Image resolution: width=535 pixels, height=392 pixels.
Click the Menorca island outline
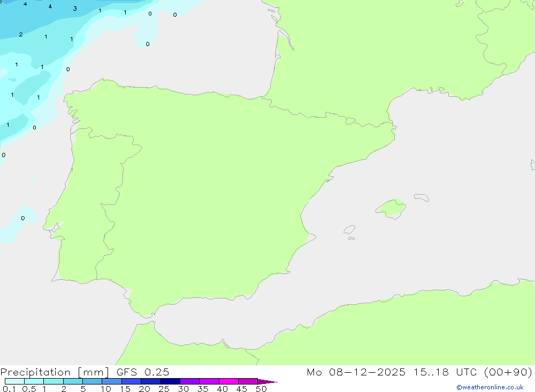(x=422, y=197)
